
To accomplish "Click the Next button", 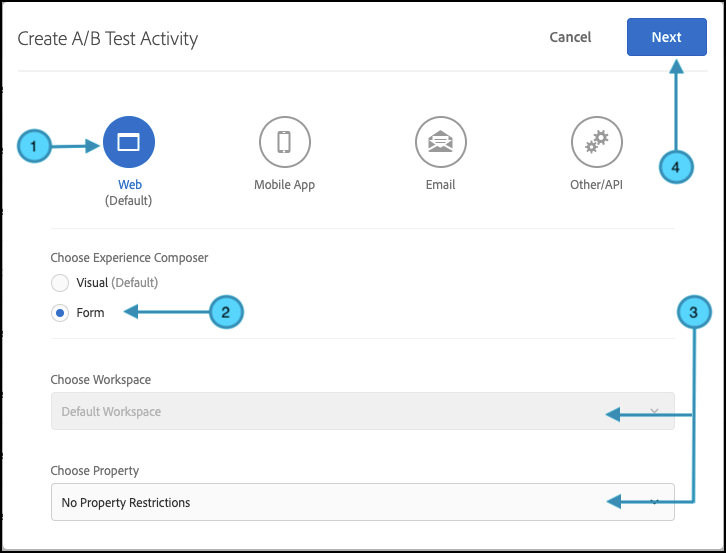I will pyautogui.click(x=667, y=37).
